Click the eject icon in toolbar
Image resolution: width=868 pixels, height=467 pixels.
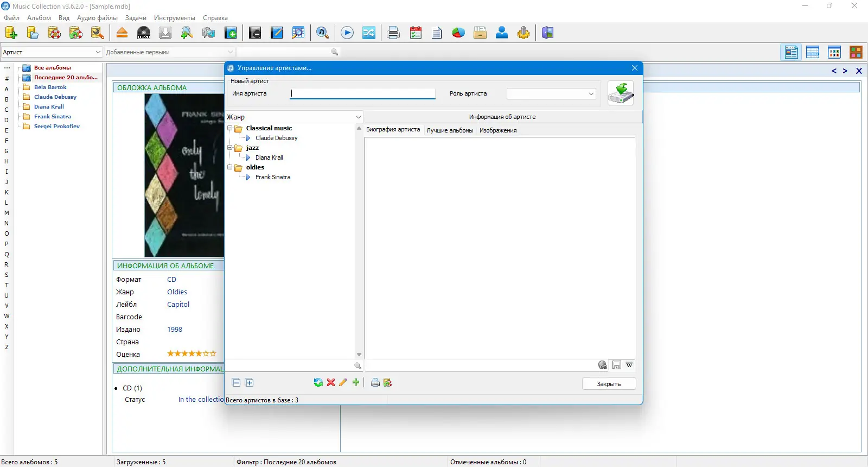tap(122, 33)
